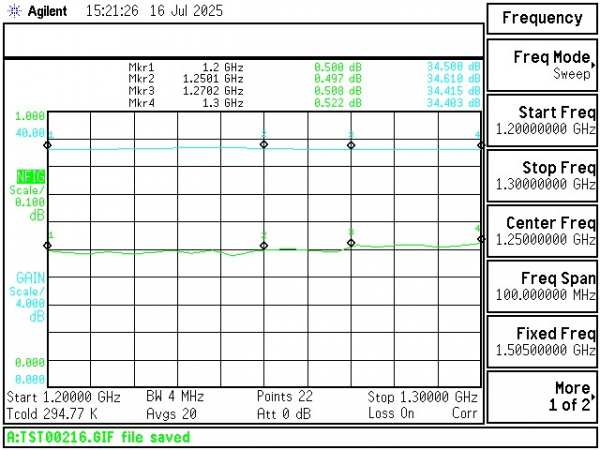The width and height of the screenshot is (600, 450).
Task: Click the GAIN Scale/ 4.000 dB readout
Action: (x=28, y=303)
